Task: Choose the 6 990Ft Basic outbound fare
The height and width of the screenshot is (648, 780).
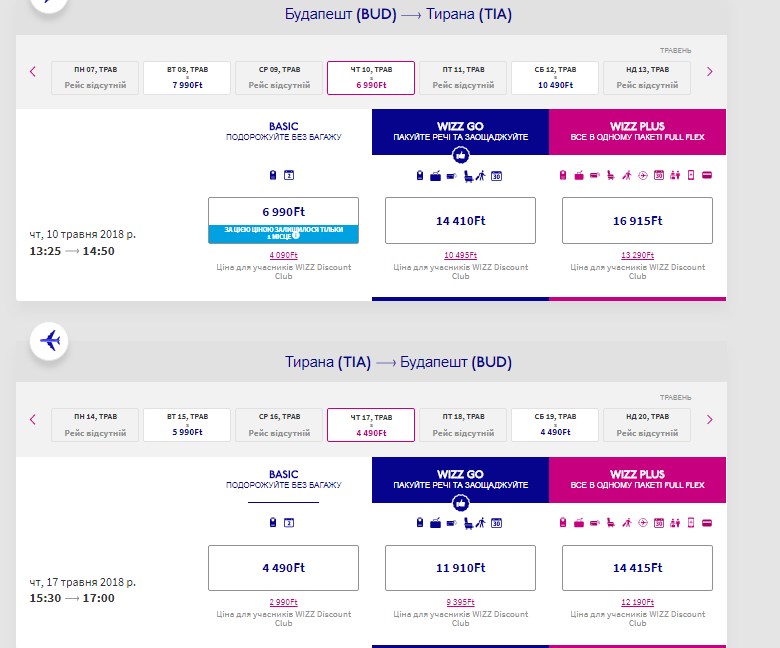Action: click(x=283, y=212)
